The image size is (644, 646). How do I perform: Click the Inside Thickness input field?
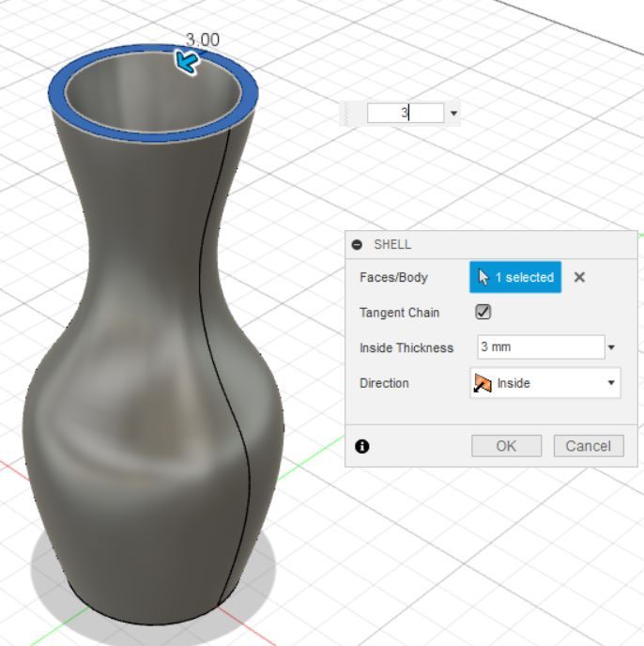click(x=541, y=346)
